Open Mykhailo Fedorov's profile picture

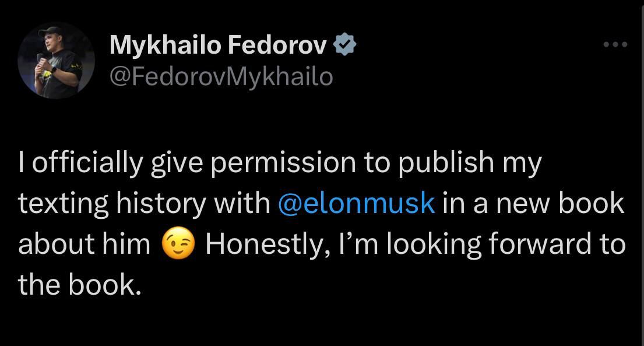56,60
